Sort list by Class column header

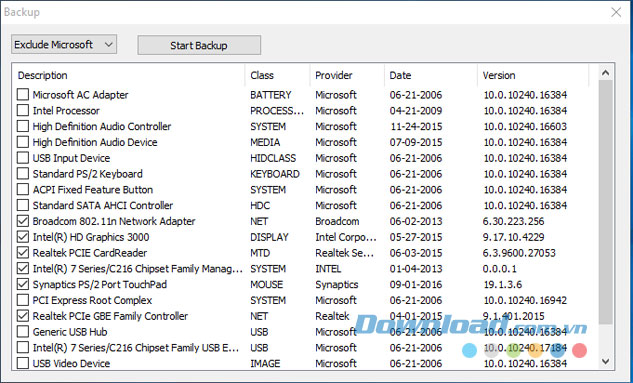click(277, 75)
